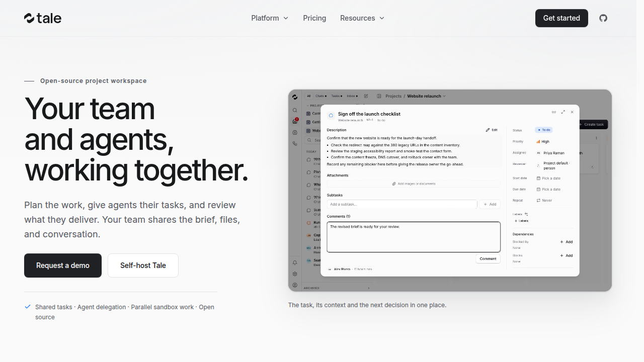Open the Website relaunch breadcrumb dropdown
The width and height of the screenshot is (644, 362).
pos(427,96)
